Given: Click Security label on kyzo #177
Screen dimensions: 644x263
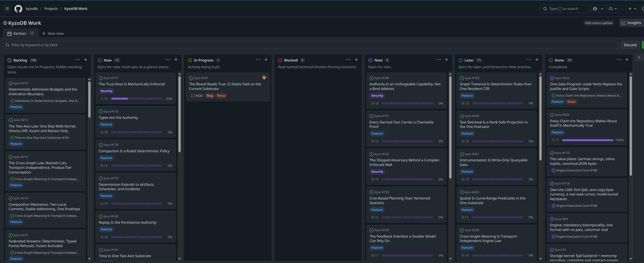Looking at the screenshot, I should coord(106,91).
